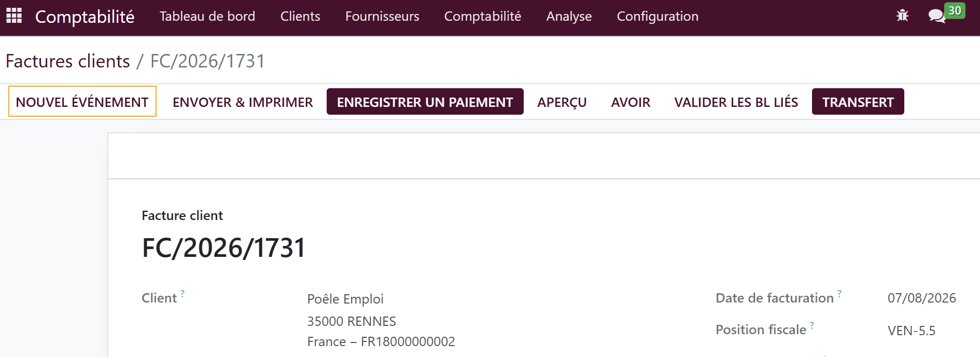The height and width of the screenshot is (357, 980).
Task: Click the green 30 notification badge
Action: click(955, 11)
